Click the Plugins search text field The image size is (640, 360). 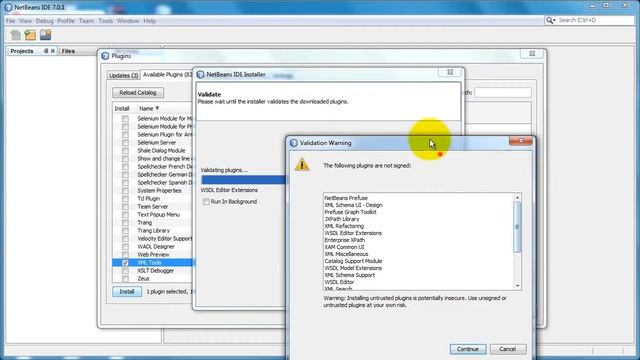(503, 93)
